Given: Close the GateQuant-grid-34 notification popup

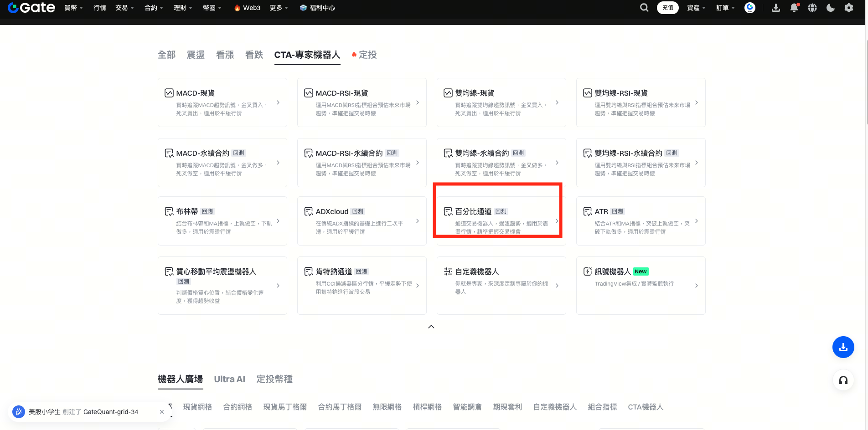Looking at the screenshot, I should coord(162,412).
